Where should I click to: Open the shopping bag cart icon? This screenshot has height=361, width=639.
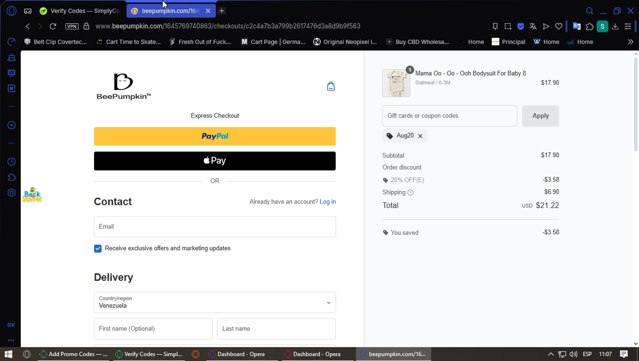click(331, 86)
